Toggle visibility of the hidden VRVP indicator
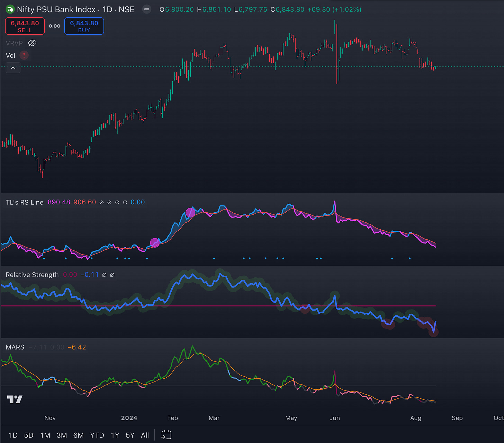 [32, 43]
